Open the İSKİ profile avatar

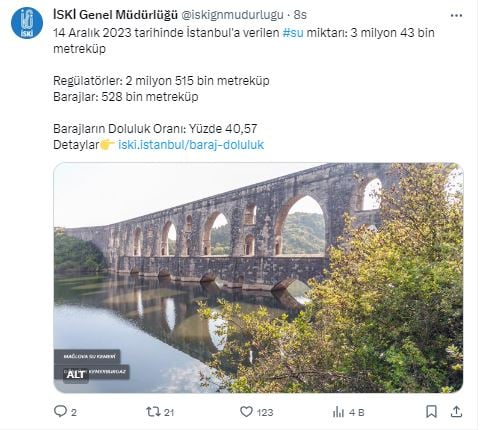(27, 23)
